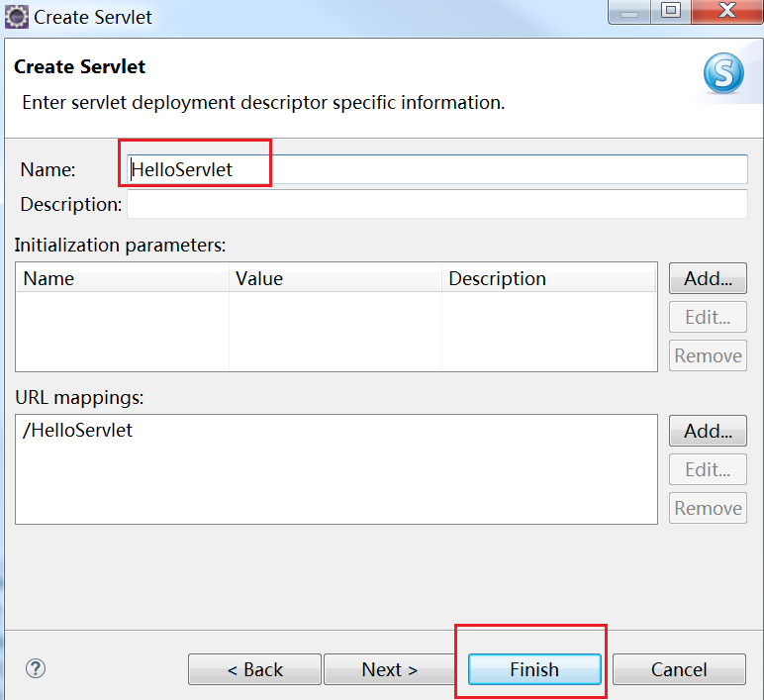This screenshot has height=700, width=764.
Task: Click Remove beside URL mappings list
Action: (x=708, y=508)
